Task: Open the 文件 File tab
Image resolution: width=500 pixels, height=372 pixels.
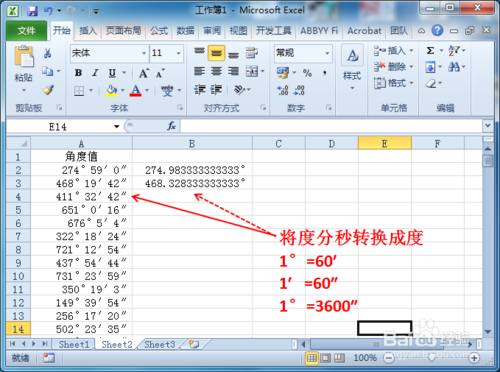Action: pos(26,31)
